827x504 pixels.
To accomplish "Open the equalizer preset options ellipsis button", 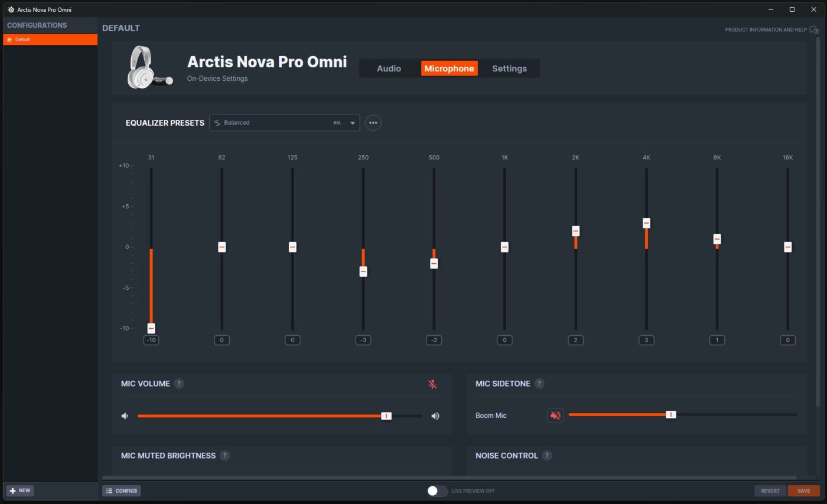I will point(373,123).
